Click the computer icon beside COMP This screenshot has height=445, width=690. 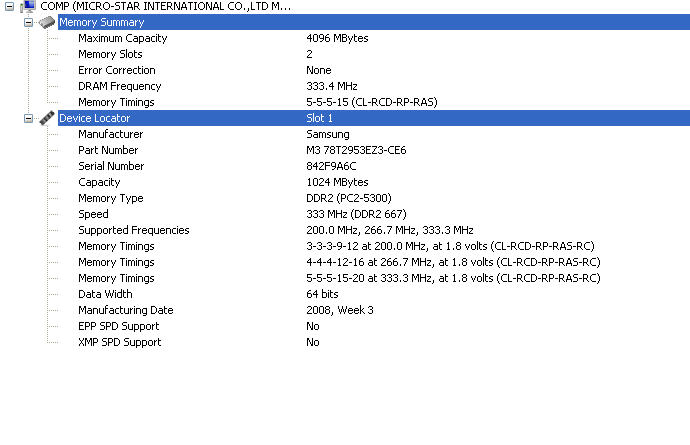coord(28,7)
